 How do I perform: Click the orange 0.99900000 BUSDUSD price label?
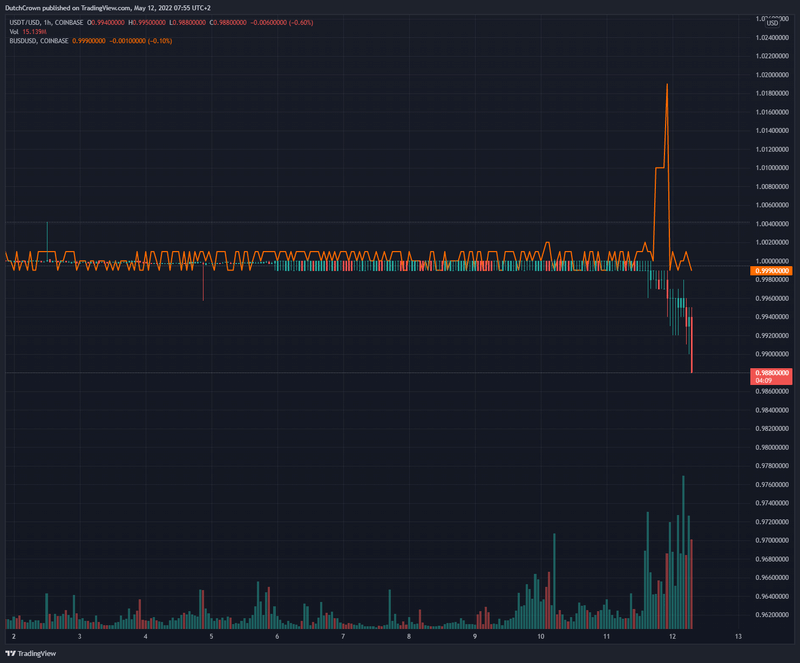[x=771, y=271]
